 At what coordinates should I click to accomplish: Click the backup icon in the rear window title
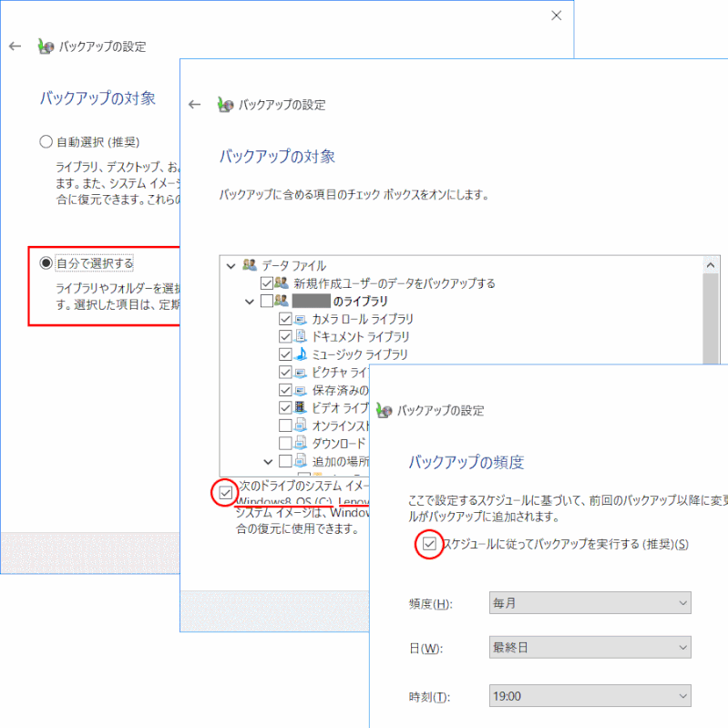pyautogui.click(x=46, y=46)
